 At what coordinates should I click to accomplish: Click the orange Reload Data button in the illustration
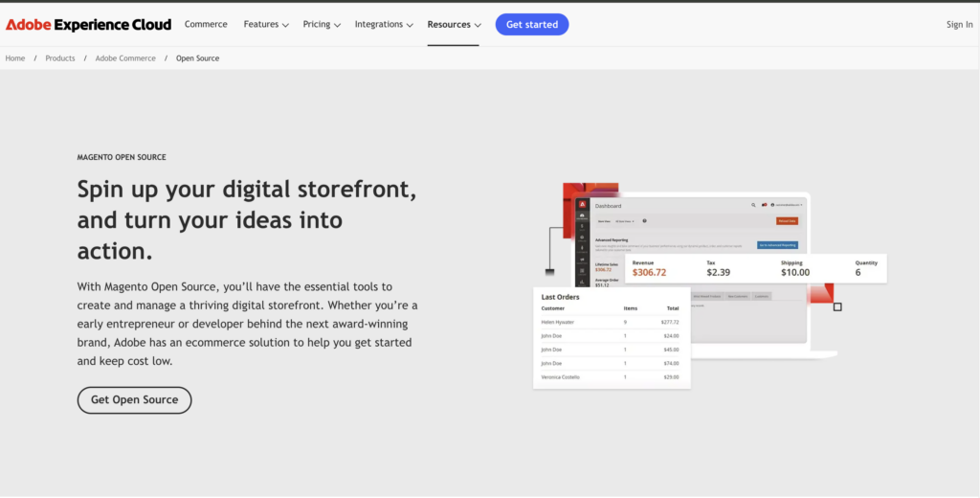[787, 221]
